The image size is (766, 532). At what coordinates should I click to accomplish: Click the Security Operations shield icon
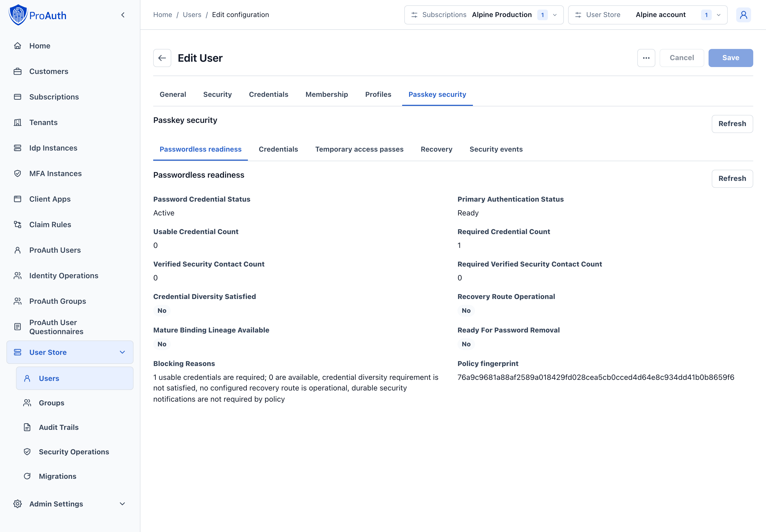27,452
